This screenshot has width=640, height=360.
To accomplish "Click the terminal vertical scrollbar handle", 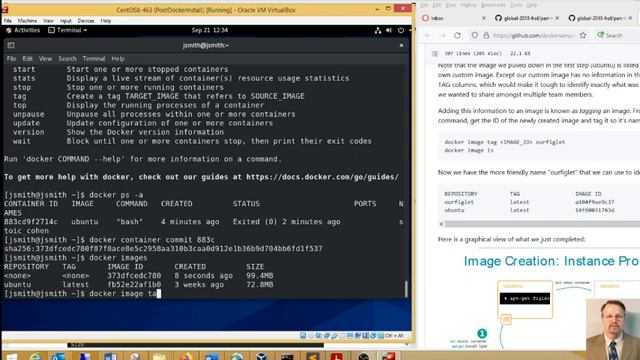I will [x=406, y=289].
